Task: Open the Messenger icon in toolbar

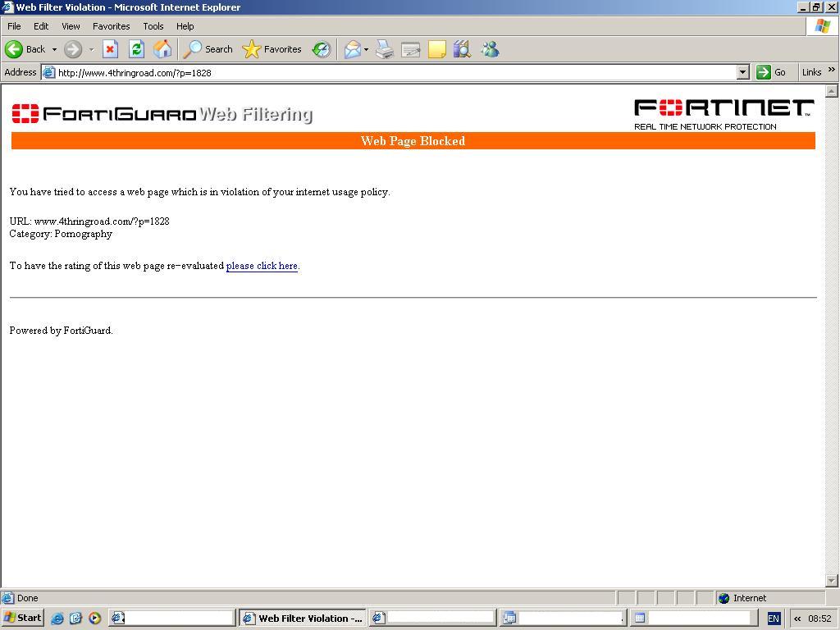Action: [490, 49]
